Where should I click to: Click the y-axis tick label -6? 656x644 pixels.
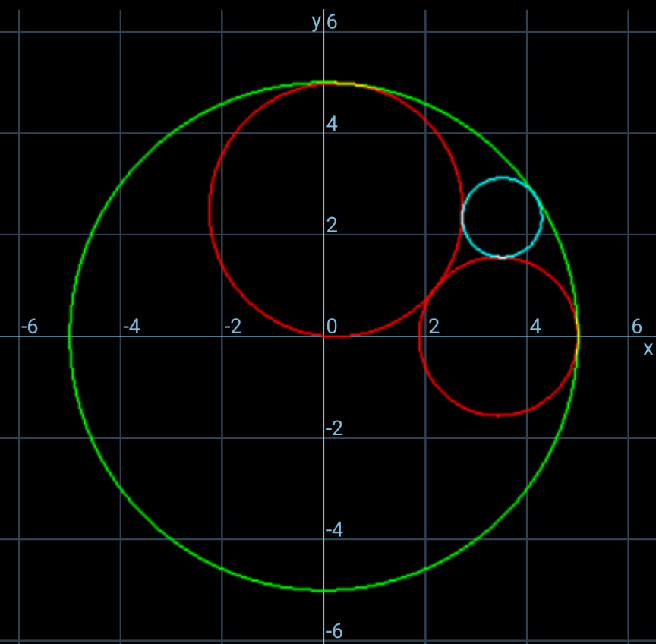pyautogui.click(x=334, y=631)
